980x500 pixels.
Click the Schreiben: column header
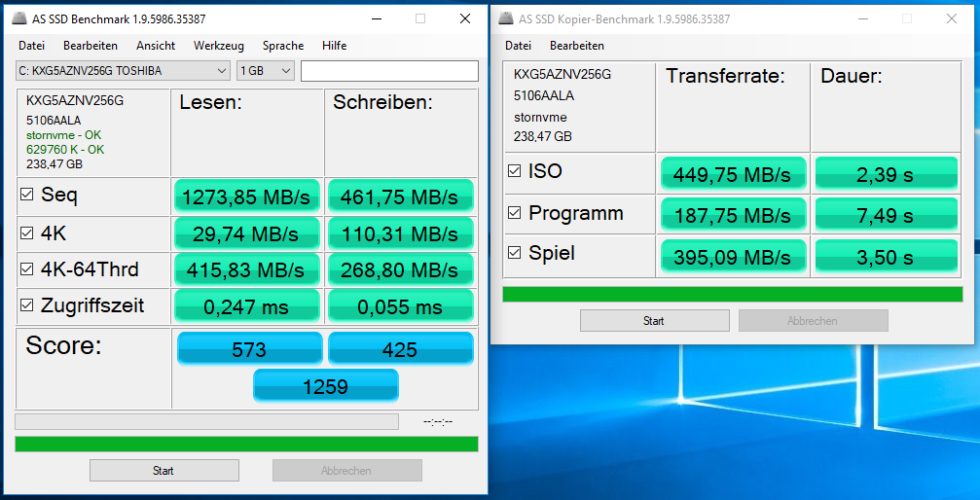click(382, 103)
